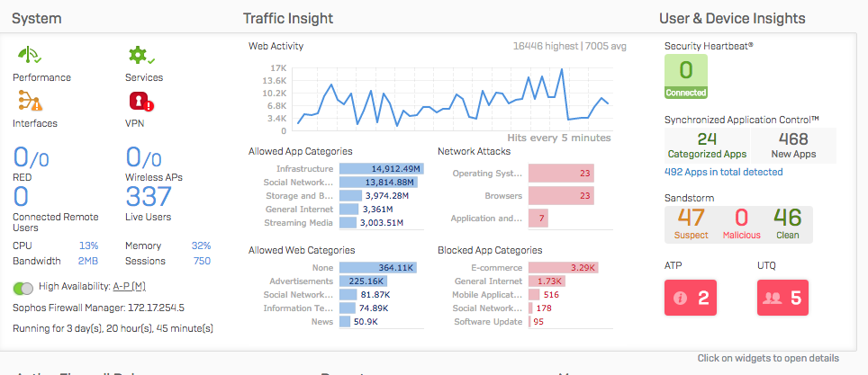Click the ATP info tile showing 2

coord(691,298)
